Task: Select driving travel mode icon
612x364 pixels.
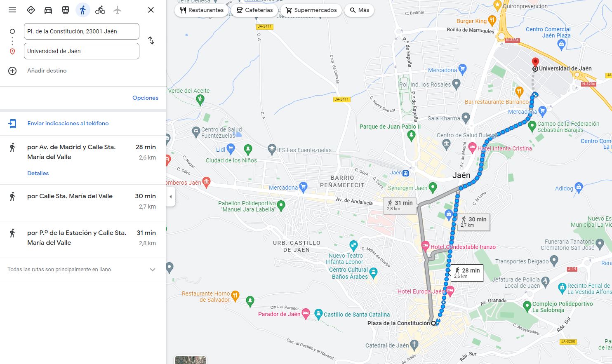Action: click(48, 10)
